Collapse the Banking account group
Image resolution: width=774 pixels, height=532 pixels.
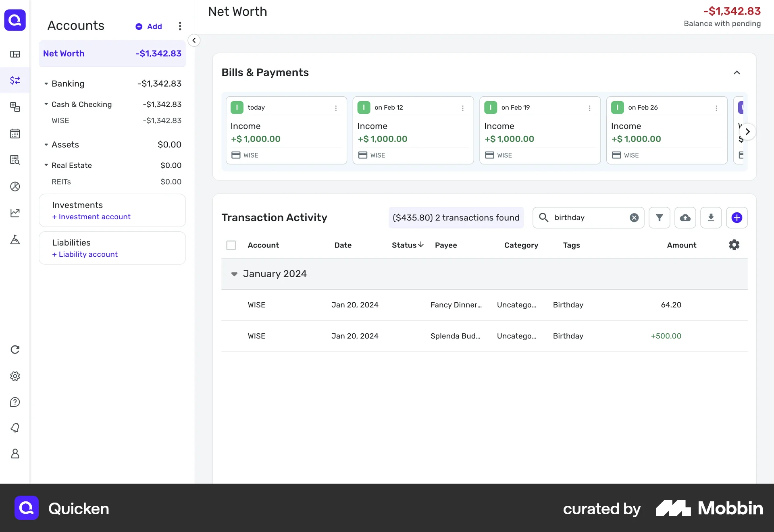tap(46, 83)
